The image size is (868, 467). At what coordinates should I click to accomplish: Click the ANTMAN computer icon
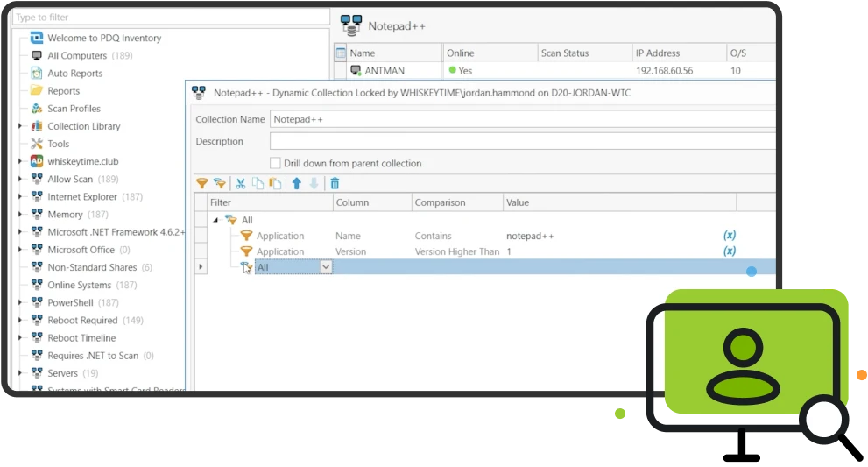[356, 70]
